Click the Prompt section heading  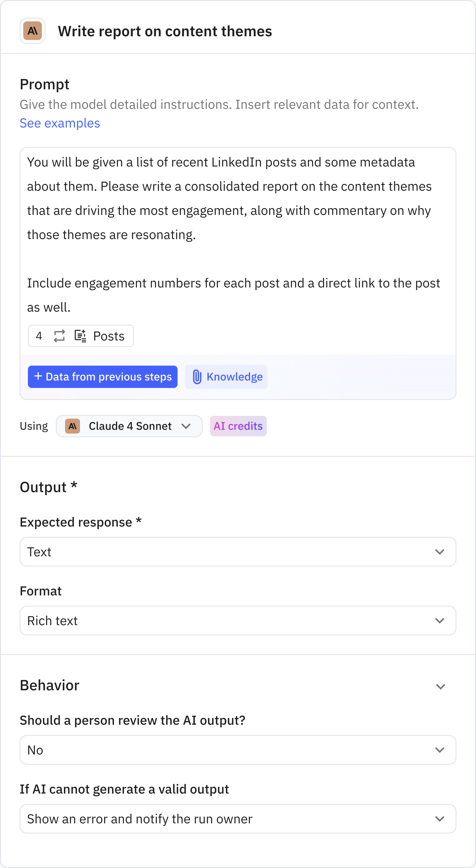coord(44,84)
